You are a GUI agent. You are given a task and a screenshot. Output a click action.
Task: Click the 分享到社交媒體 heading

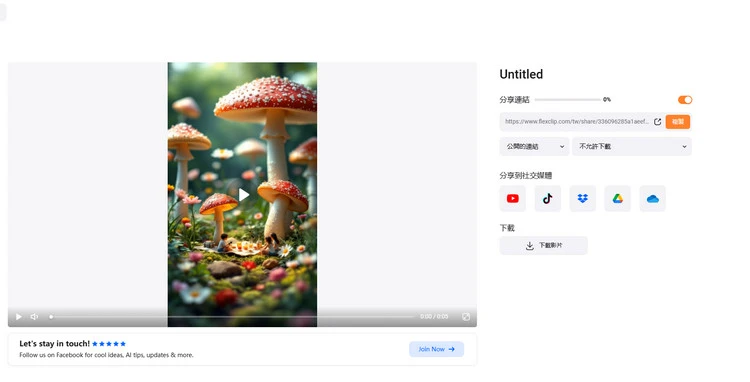(x=526, y=175)
